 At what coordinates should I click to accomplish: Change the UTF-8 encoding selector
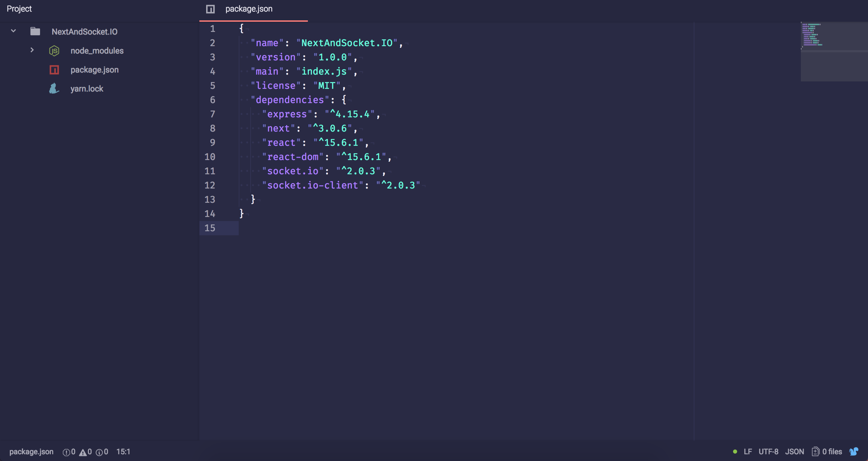768,452
